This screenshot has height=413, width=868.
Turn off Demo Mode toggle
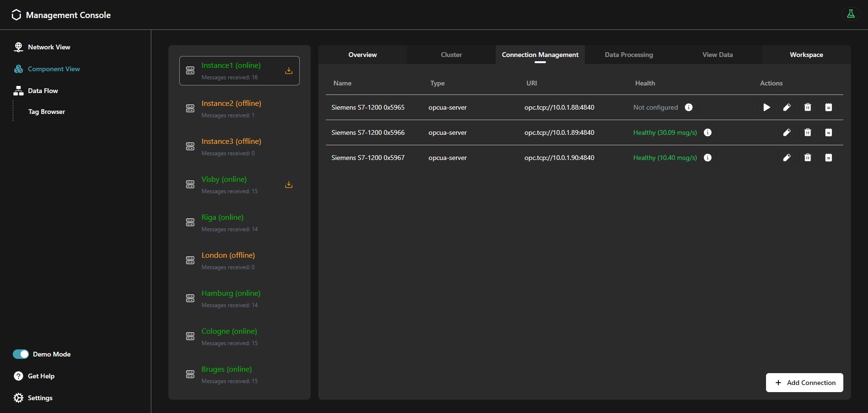(21, 354)
